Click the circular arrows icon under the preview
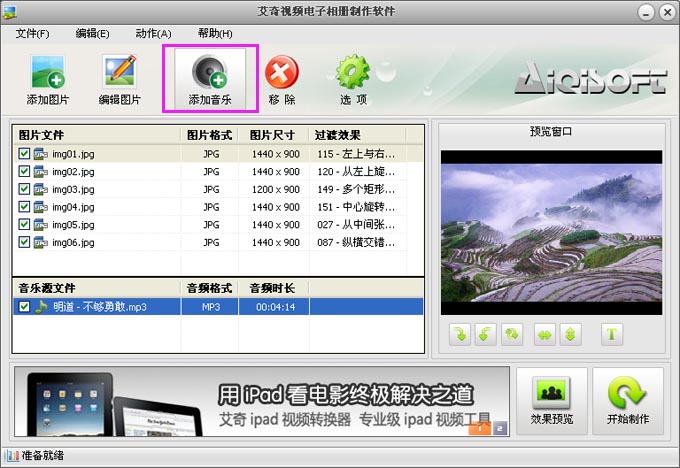Image resolution: width=680 pixels, height=468 pixels. 512,334
